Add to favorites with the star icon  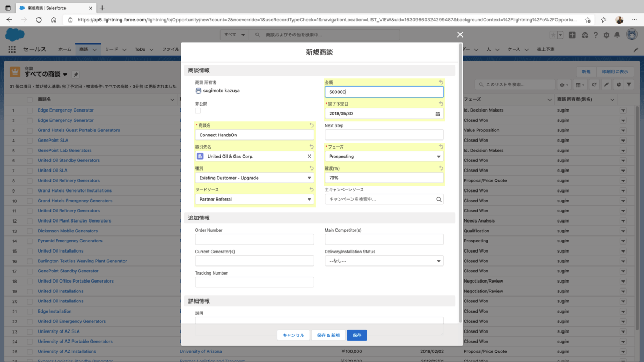pos(552,34)
